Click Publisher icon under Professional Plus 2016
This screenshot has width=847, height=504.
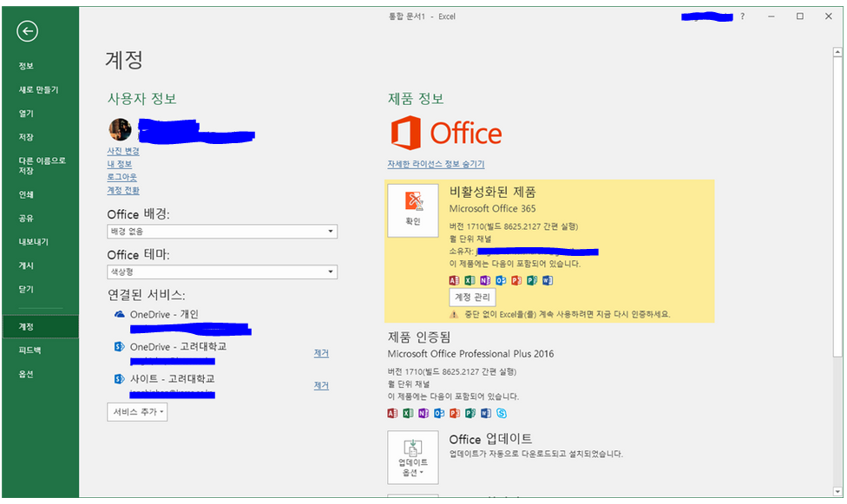coord(470,413)
